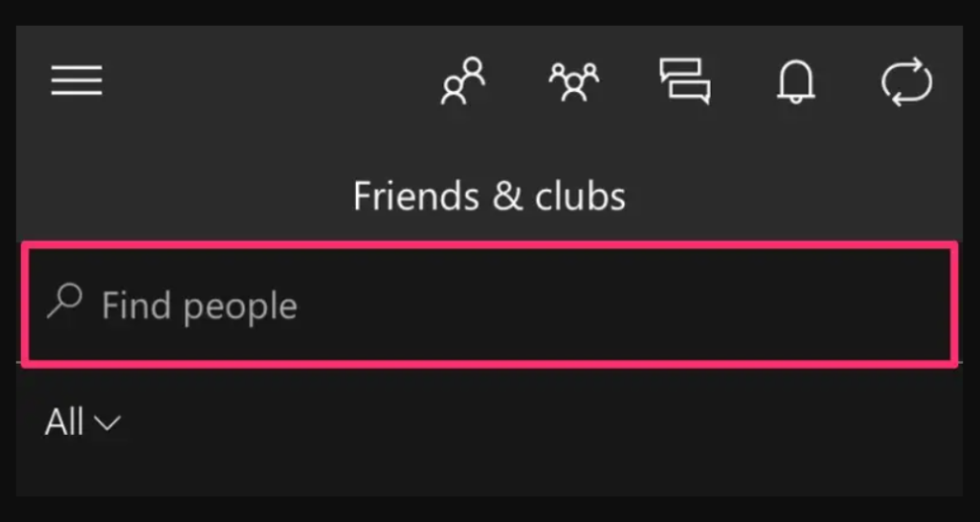Select the Friends & clubs heading
This screenshot has width=980, height=522.
pyautogui.click(x=489, y=195)
